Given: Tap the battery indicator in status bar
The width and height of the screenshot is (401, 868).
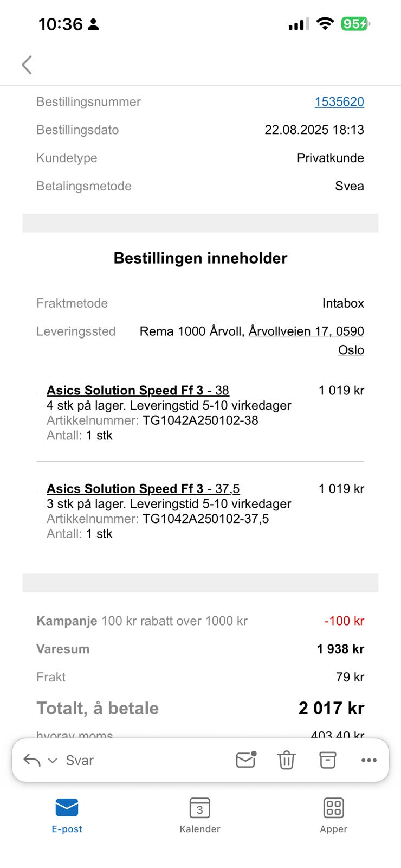Looking at the screenshot, I should point(355,24).
